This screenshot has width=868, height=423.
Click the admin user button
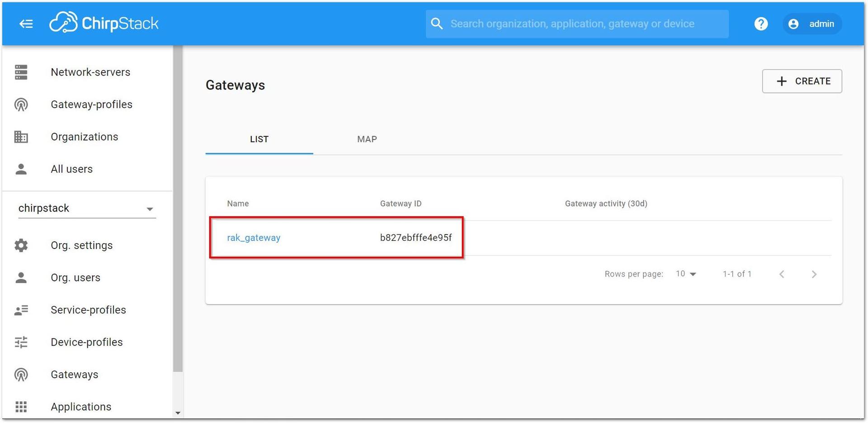coord(812,24)
